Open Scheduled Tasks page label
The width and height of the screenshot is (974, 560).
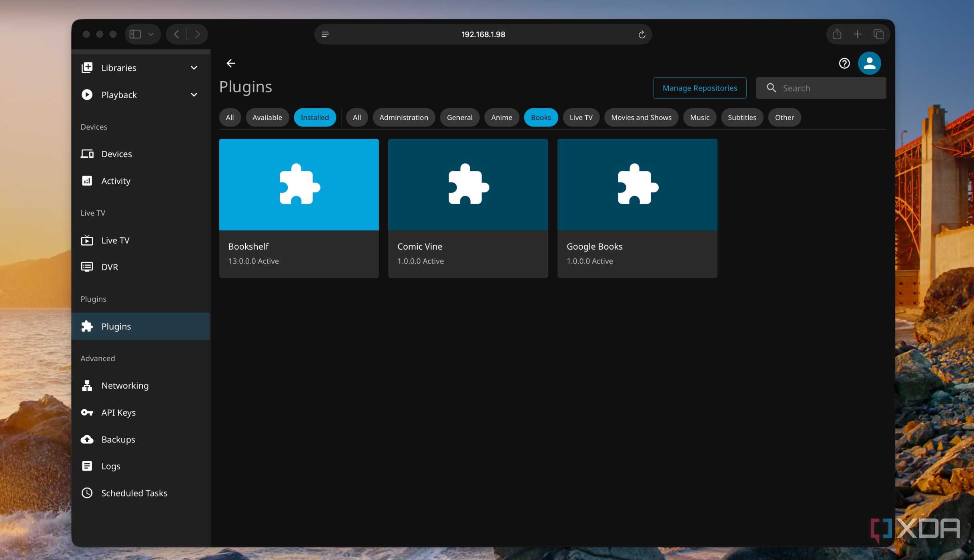coord(134,493)
